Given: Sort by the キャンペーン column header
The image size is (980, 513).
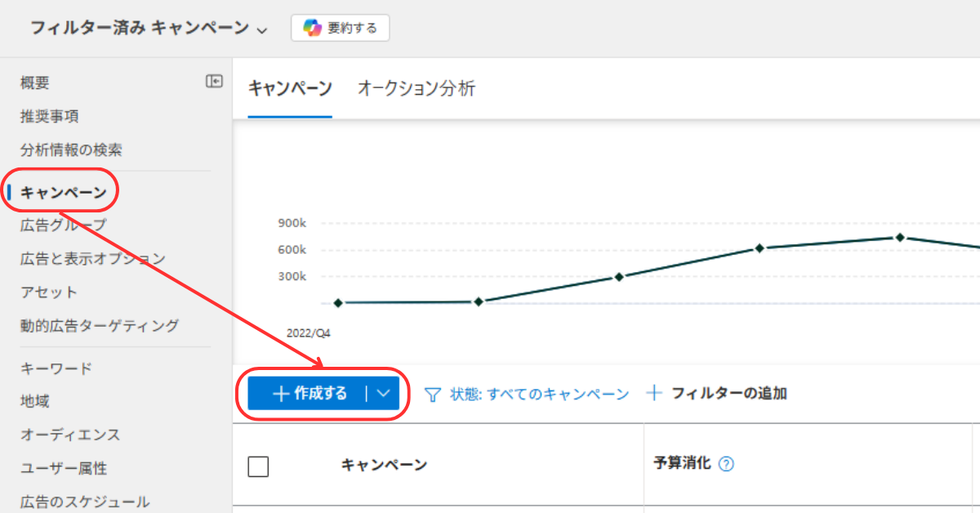Looking at the screenshot, I should click(384, 465).
